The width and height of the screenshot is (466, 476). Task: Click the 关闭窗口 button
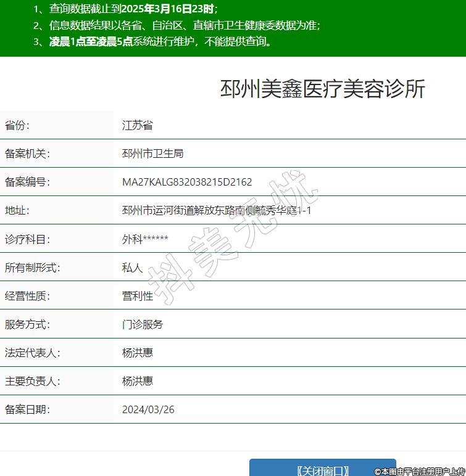(322, 469)
